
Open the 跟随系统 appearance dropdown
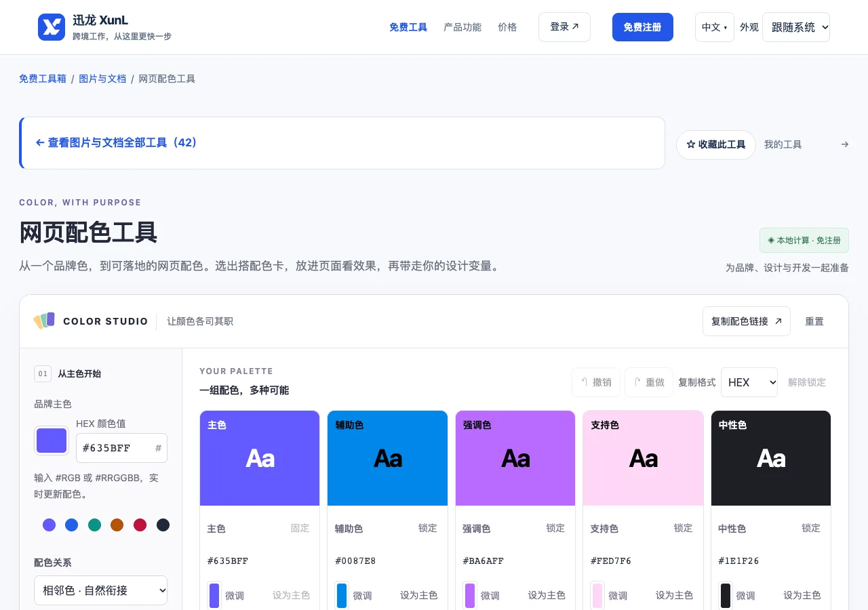pyautogui.click(x=796, y=27)
